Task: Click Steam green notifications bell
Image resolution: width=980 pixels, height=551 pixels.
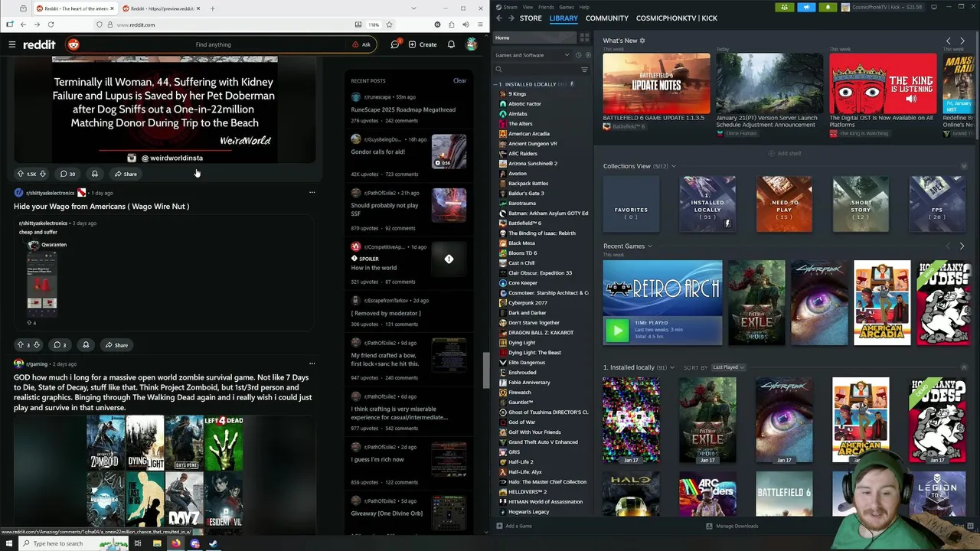Action: pos(828,7)
